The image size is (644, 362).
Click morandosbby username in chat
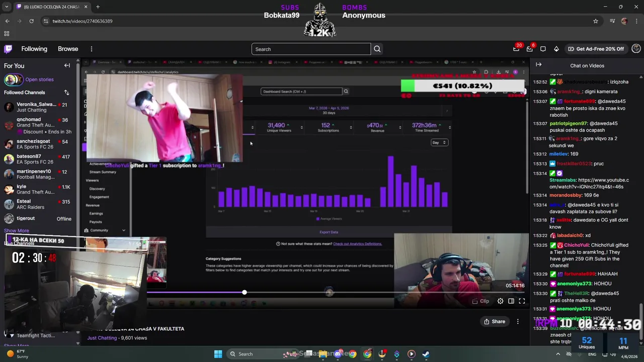pyautogui.click(x=566, y=195)
